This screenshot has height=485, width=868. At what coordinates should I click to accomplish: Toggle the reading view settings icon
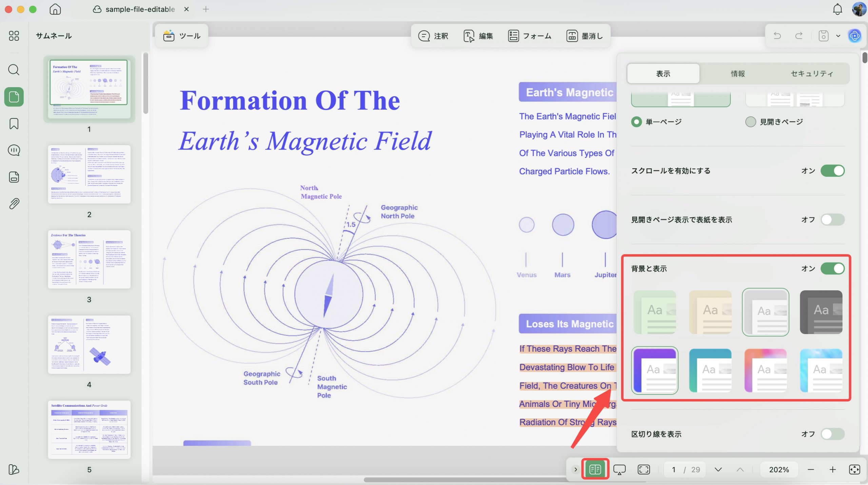(x=595, y=469)
